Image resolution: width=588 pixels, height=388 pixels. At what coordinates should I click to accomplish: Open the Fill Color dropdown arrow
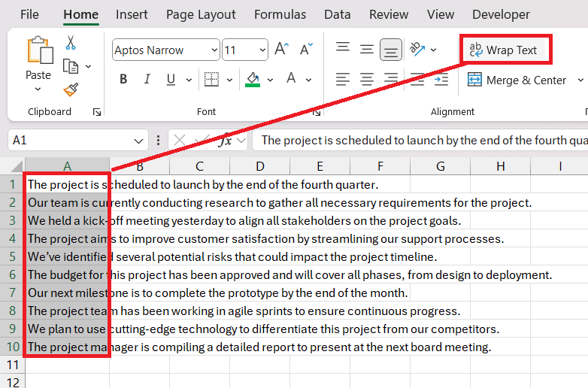pyautogui.click(x=270, y=80)
